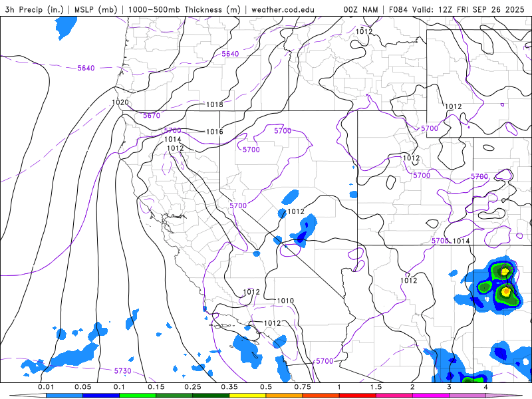Click the 1016 isobar label
The width and height of the screenshot is (532, 399).
(214, 132)
